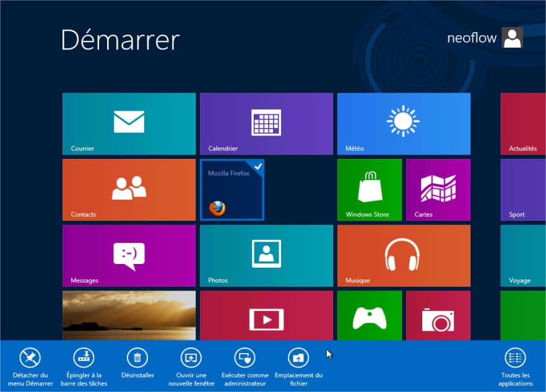Open the Courrier mail tile
This screenshot has height=392, width=546.
coord(129,124)
